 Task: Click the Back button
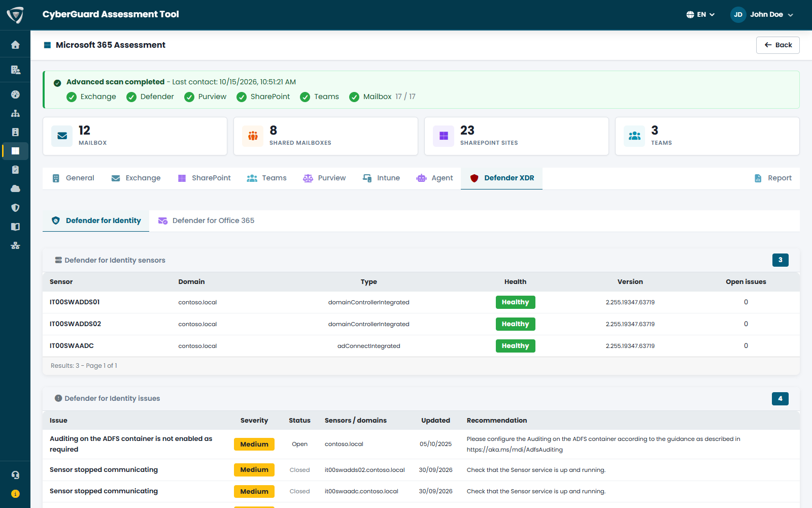(778, 45)
